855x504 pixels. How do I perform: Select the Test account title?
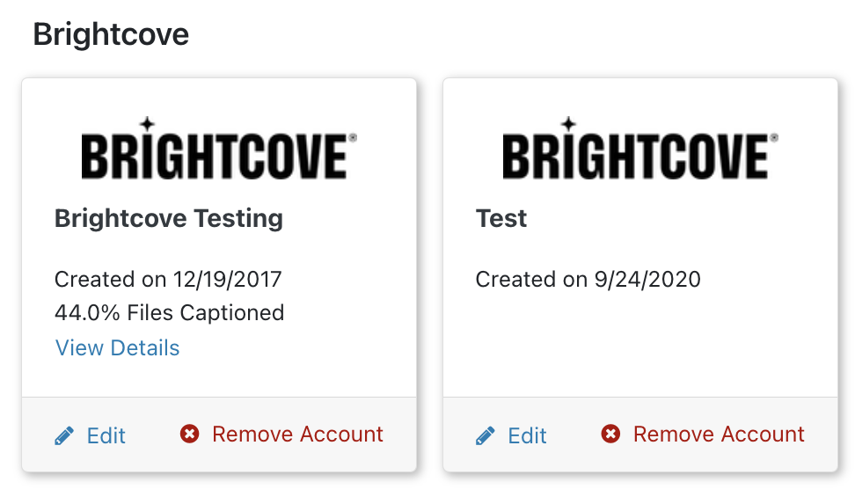tap(501, 218)
